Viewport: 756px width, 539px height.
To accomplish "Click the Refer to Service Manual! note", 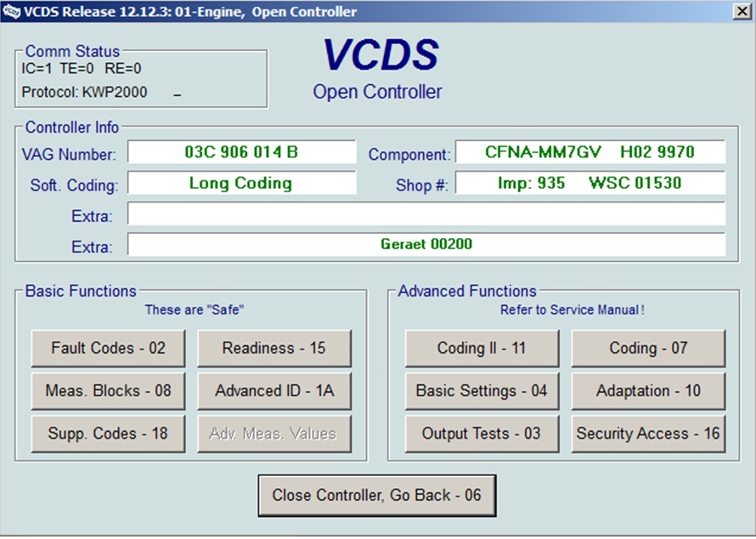I will point(572,309).
